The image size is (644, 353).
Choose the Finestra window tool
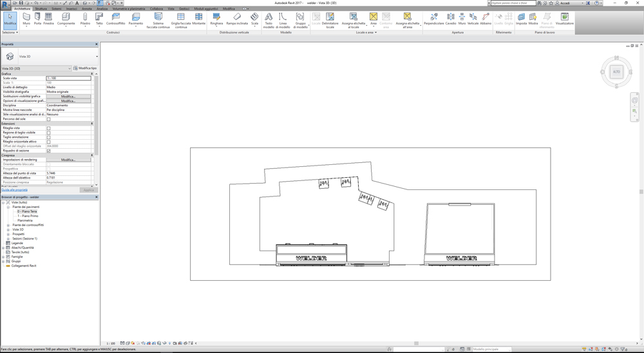click(x=48, y=19)
